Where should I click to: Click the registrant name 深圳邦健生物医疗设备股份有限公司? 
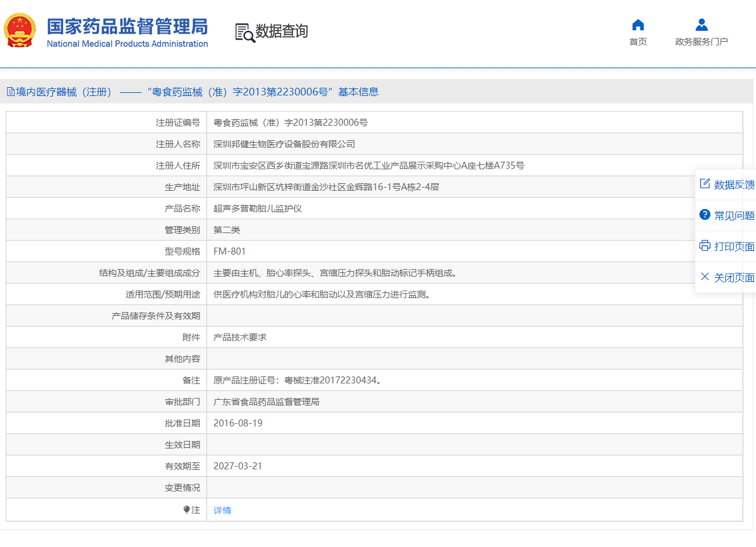pos(284,144)
